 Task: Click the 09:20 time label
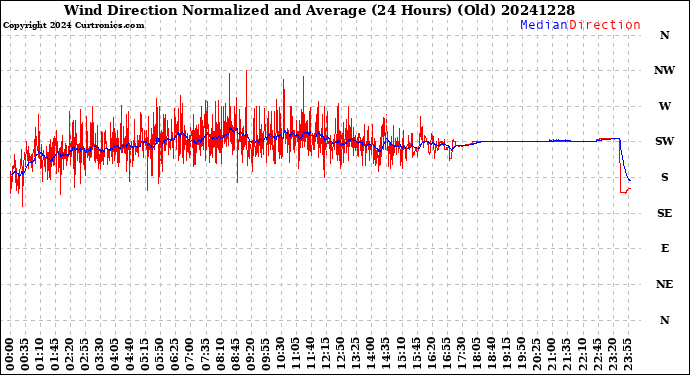pos(250,354)
